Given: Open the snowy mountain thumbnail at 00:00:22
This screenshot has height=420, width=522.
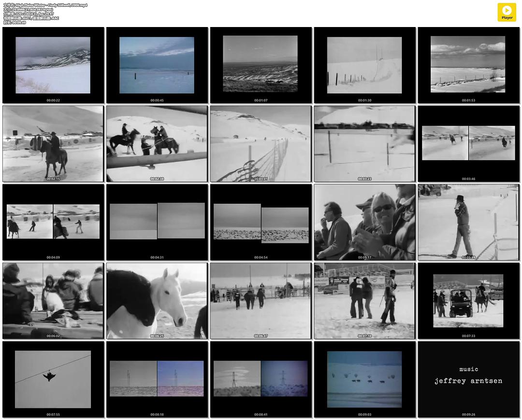Looking at the screenshot, I should pyautogui.click(x=53, y=65).
